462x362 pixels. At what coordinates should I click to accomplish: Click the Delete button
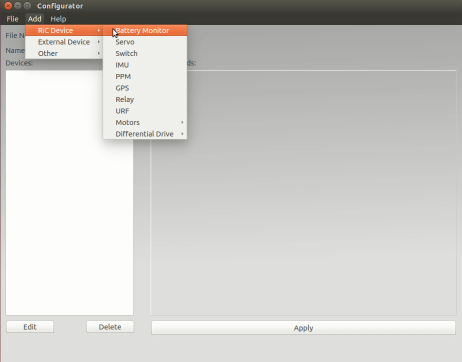pos(110,327)
